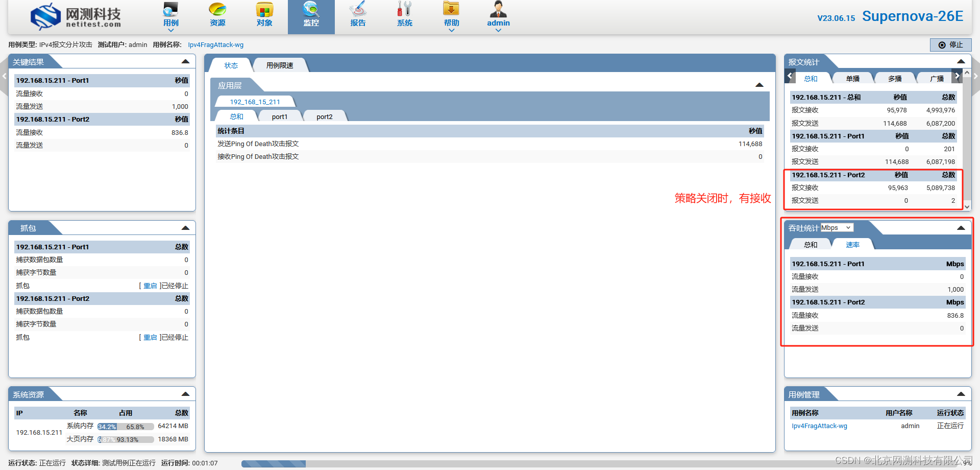Click 重启 for Port2 capture
This screenshot has height=470, width=980.
150,337
